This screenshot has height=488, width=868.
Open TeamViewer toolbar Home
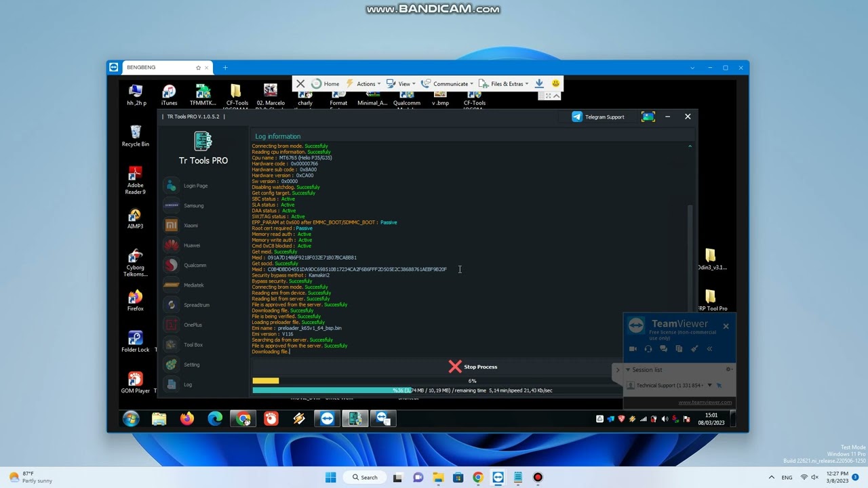click(x=325, y=83)
